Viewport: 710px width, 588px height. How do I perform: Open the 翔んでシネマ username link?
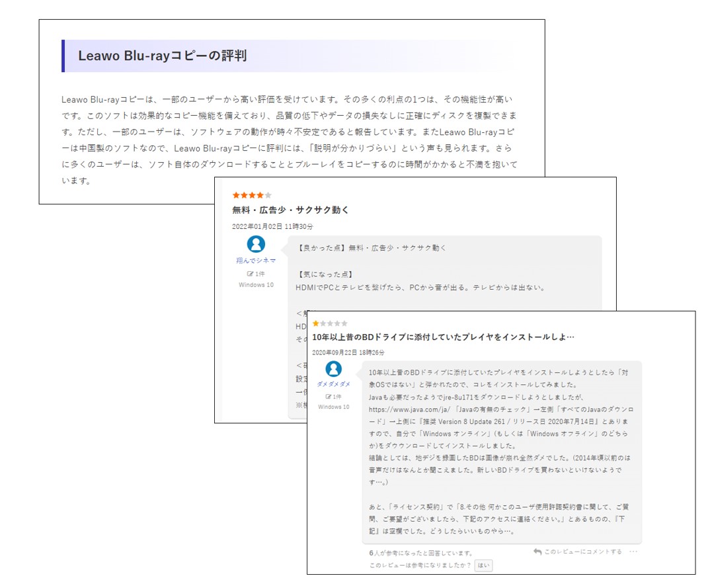[x=256, y=261]
